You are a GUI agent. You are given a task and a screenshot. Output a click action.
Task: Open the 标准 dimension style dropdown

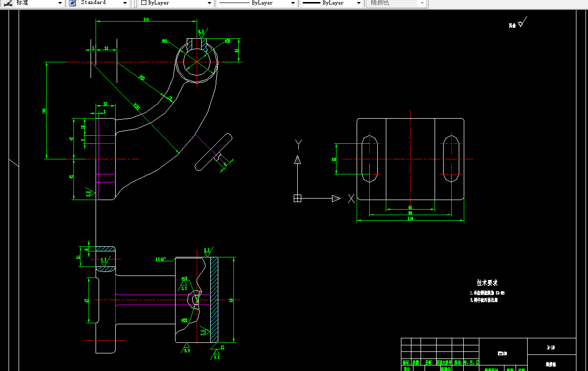[60, 3]
